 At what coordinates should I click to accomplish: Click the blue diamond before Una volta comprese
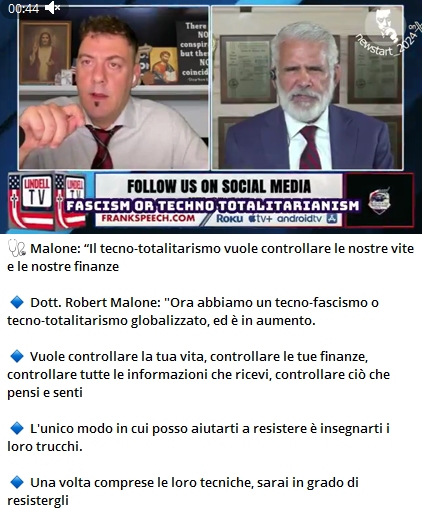(16, 482)
